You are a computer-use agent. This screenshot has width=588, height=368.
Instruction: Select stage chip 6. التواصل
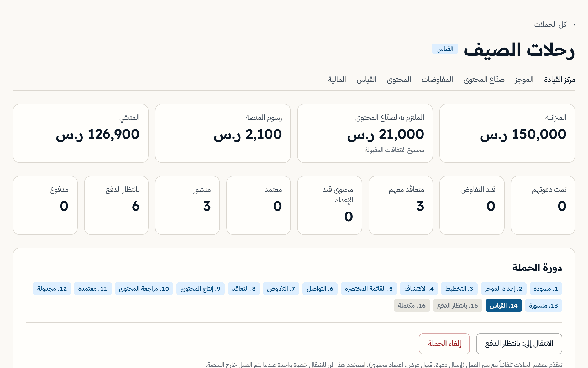tap(320, 289)
